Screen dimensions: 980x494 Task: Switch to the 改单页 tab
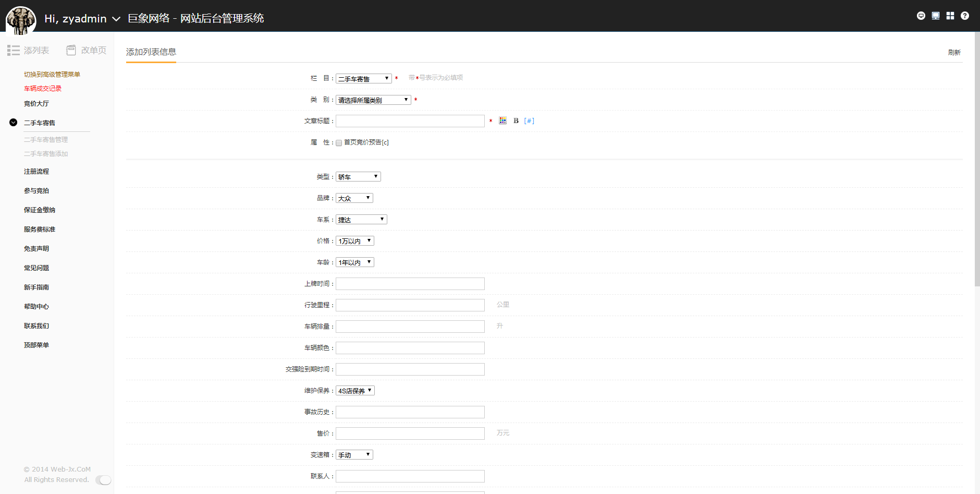94,50
